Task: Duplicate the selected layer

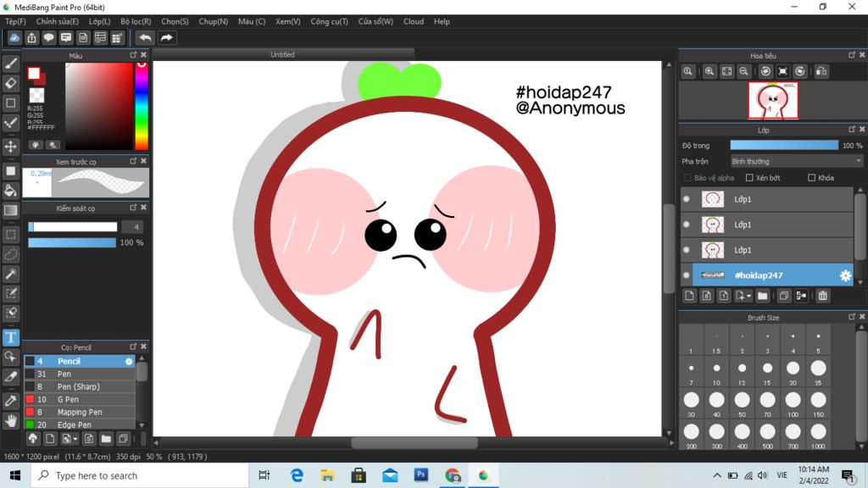Action: coord(784,296)
